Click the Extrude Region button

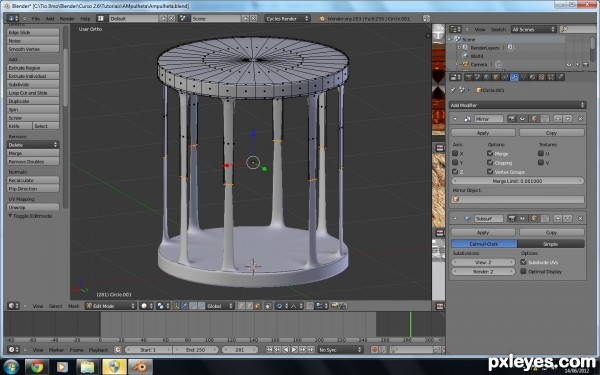[x=33, y=67]
